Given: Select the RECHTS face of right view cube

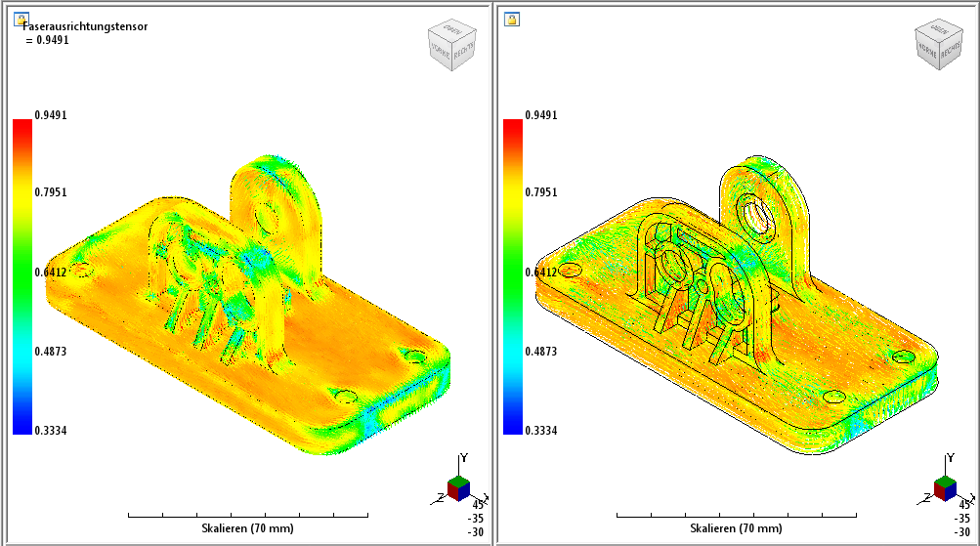Looking at the screenshot, I should pos(950,51).
